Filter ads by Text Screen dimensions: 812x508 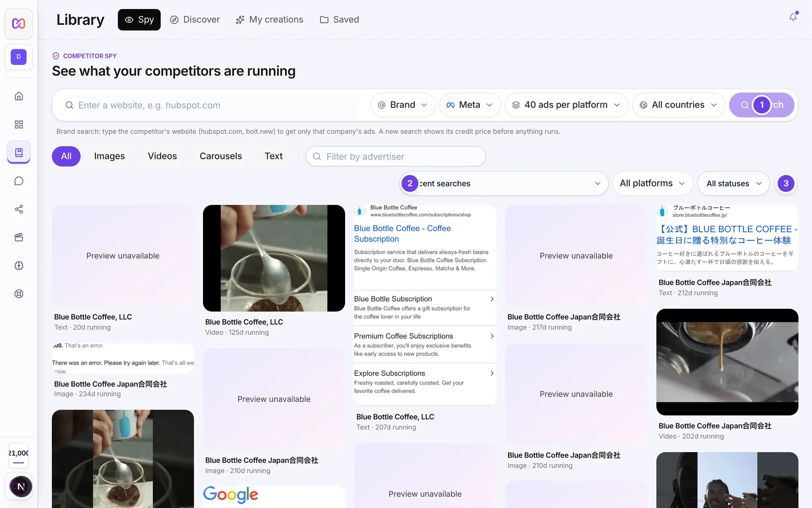pos(273,156)
